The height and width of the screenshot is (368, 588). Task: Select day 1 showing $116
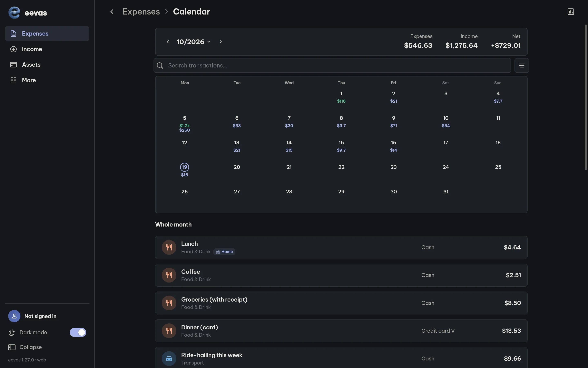[x=341, y=97]
